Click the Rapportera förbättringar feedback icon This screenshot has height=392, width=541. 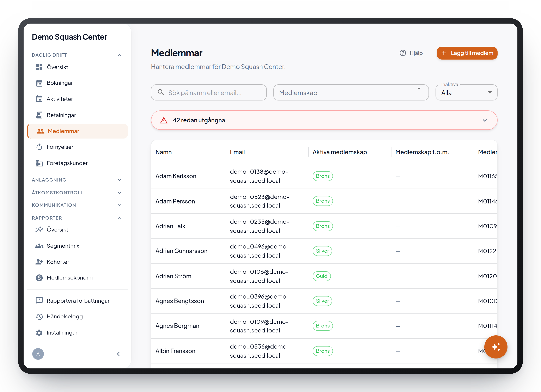[39, 300]
